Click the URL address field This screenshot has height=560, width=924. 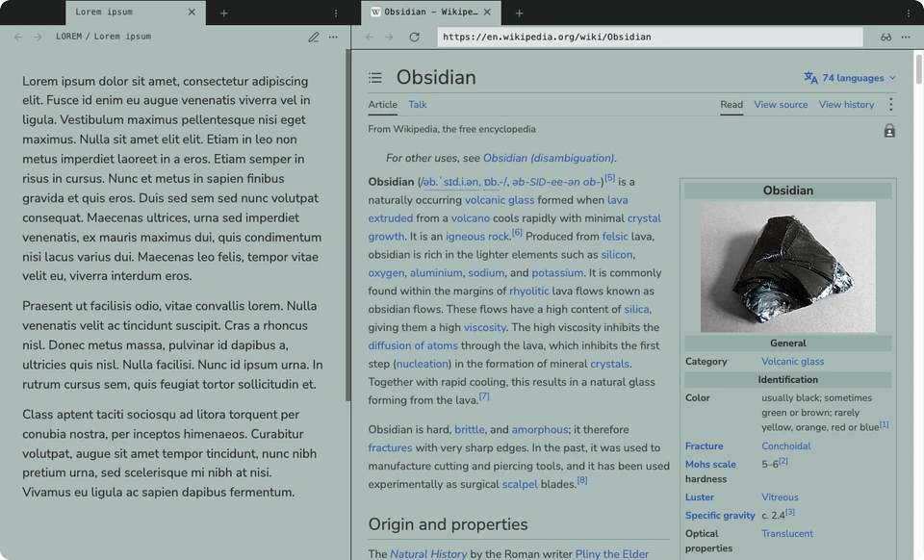(x=650, y=37)
